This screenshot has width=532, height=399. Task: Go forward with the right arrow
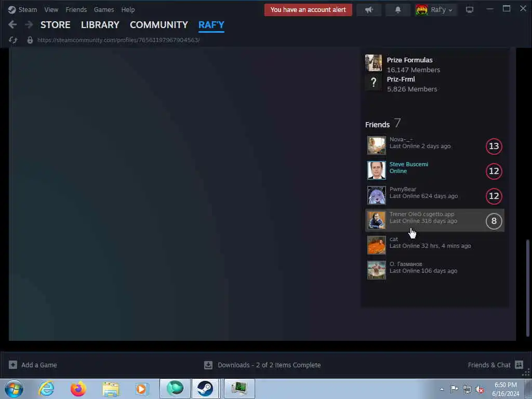coord(29,24)
